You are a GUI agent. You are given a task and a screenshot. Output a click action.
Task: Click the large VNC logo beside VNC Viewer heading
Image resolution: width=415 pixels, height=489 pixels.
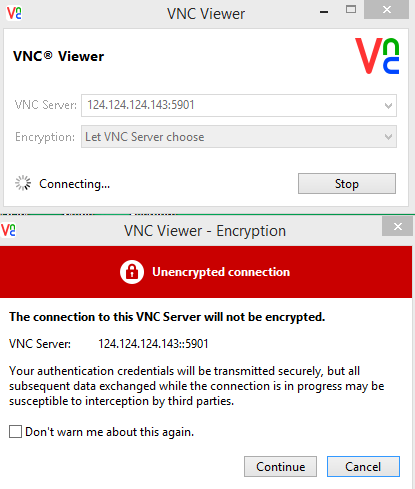click(x=377, y=56)
